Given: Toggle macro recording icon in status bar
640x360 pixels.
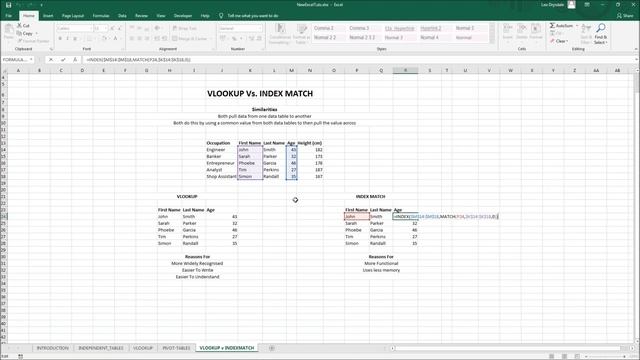Looking at the screenshot, I should point(20,356).
